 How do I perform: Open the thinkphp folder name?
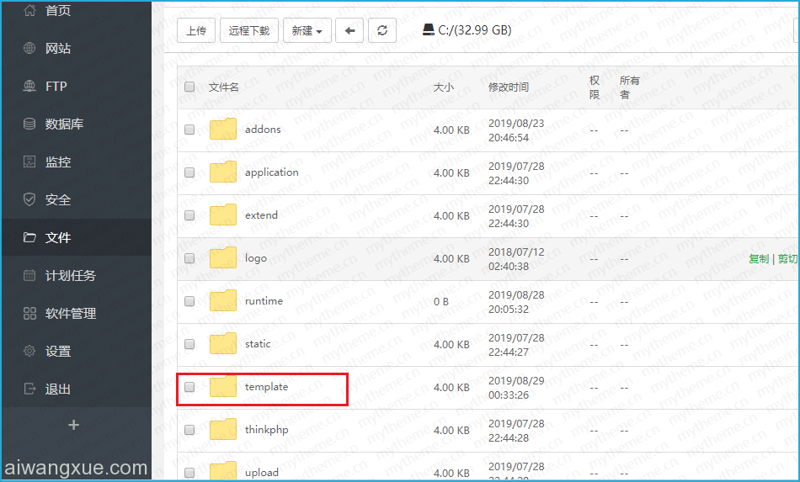[266, 430]
